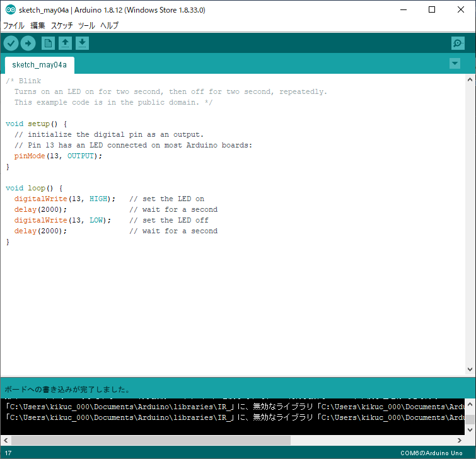Expand the tab options dropdown arrow
The image size is (476, 459).
coord(455,64)
